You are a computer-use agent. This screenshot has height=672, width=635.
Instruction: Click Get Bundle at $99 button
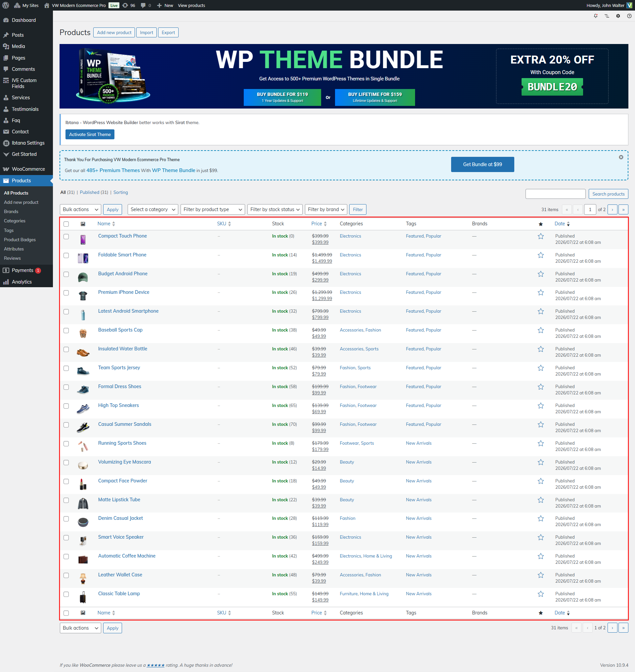coord(482,164)
